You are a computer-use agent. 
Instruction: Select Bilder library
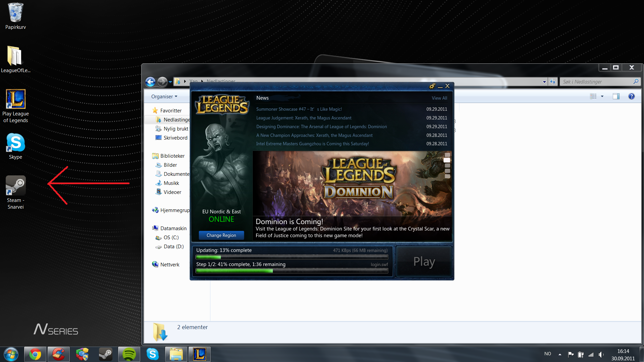[x=166, y=165]
